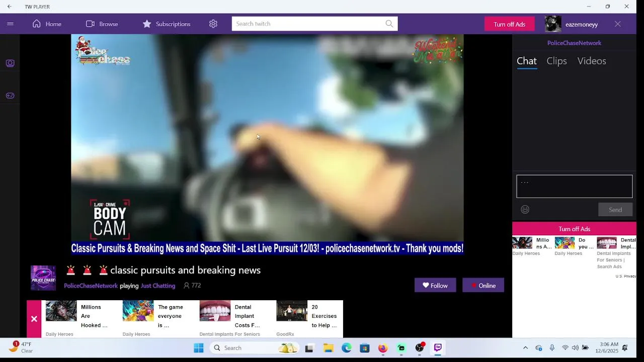Click the camera icon in left sidebar
This screenshot has width=644, height=362.
[x=10, y=63]
